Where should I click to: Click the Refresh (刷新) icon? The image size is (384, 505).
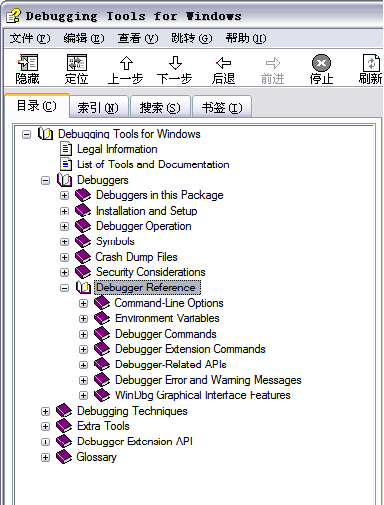(371, 63)
